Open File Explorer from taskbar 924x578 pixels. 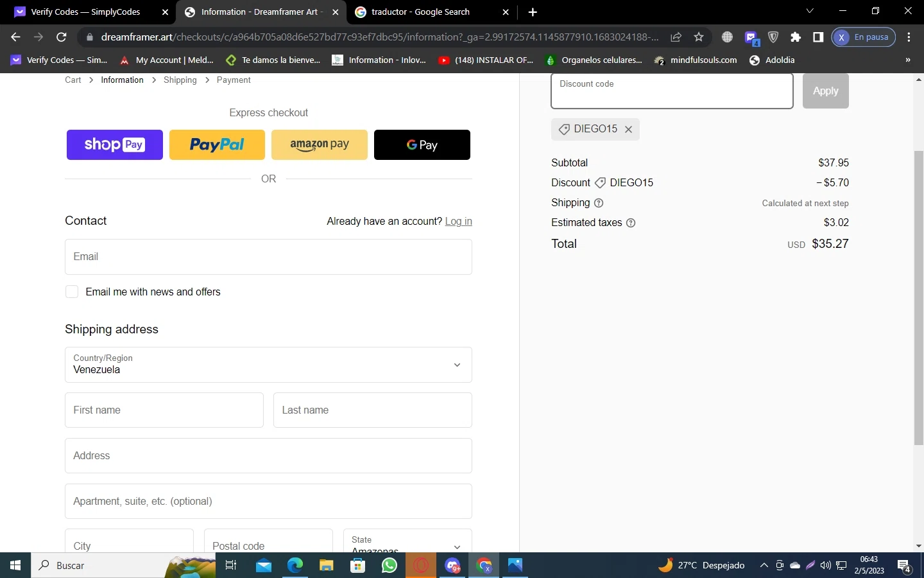pos(327,565)
